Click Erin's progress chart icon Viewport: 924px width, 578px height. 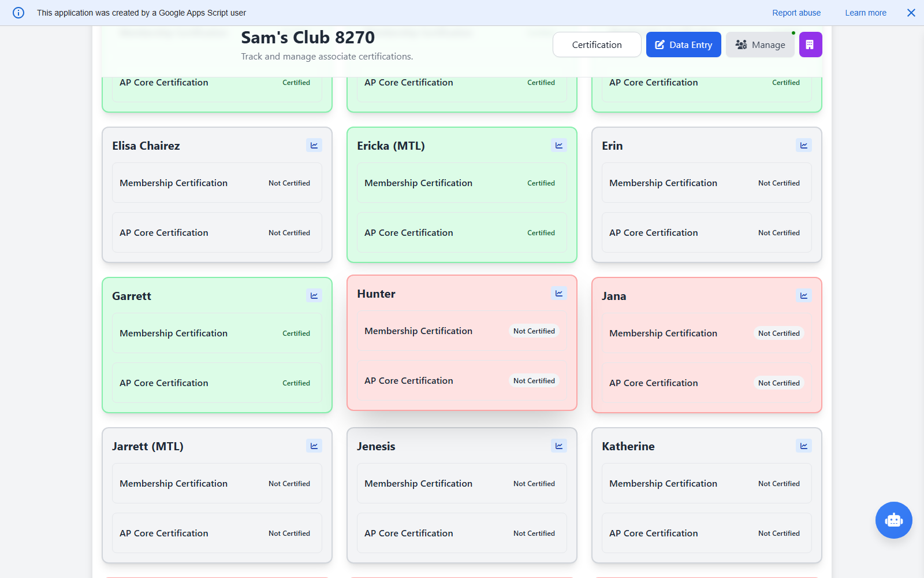[803, 145]
